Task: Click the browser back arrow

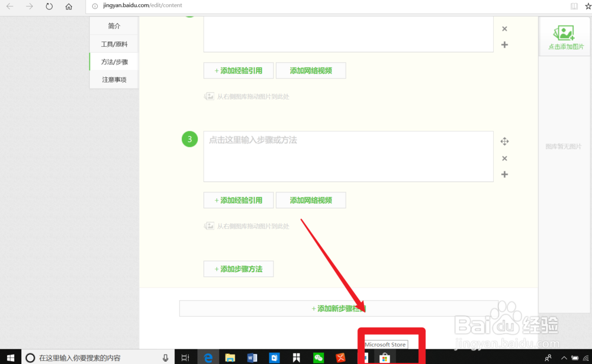Action: tap(10, 6)
